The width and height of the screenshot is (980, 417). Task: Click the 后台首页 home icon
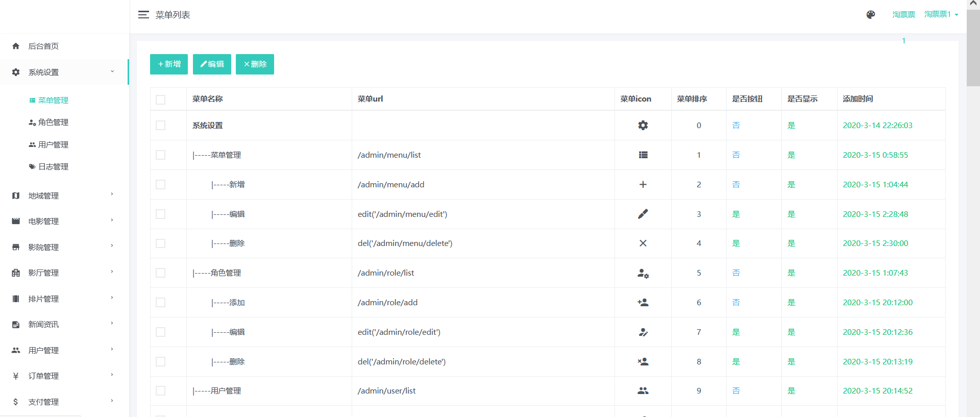click(16, 46)
